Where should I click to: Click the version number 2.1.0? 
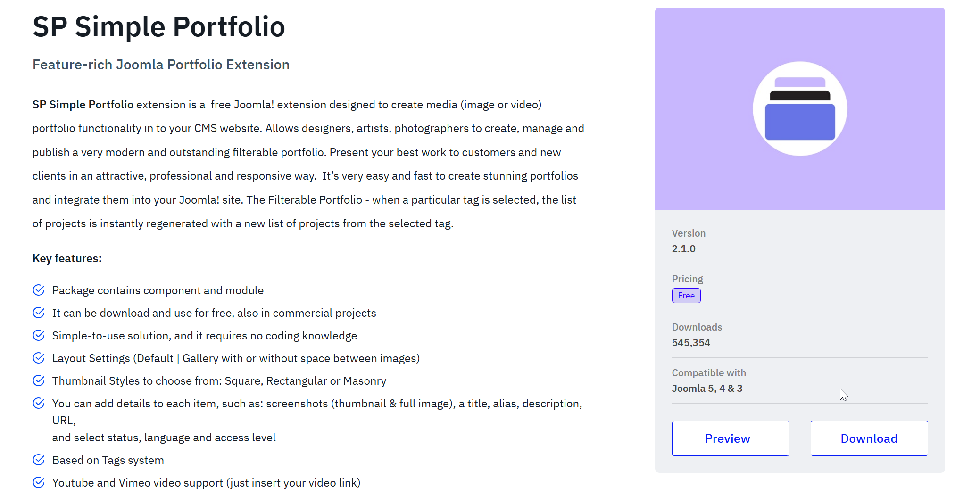tap(683, 249)
